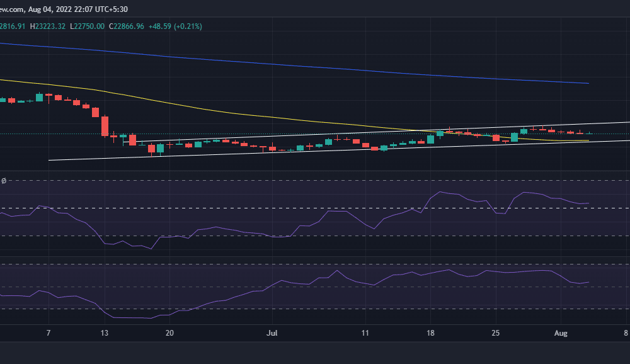Viewport: 630px width, 364px height.
Task: Select the lower white channel trendline
Action: [x=338, y=151]
